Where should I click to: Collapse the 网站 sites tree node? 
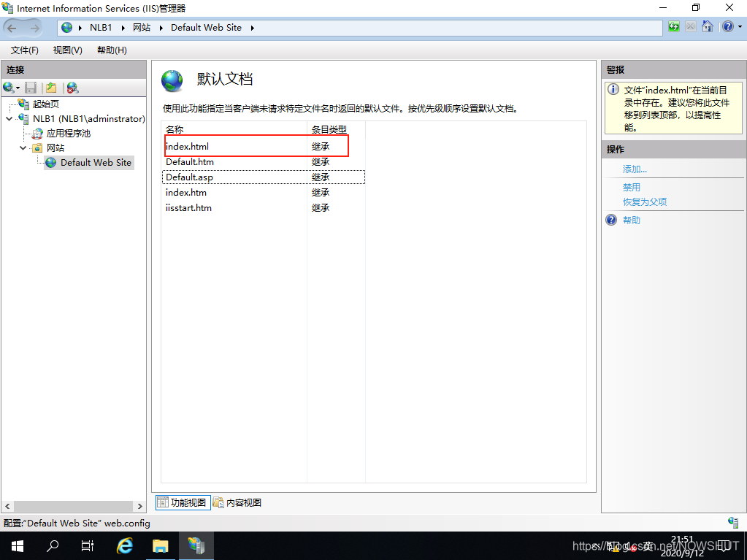[x=23, y=148]
